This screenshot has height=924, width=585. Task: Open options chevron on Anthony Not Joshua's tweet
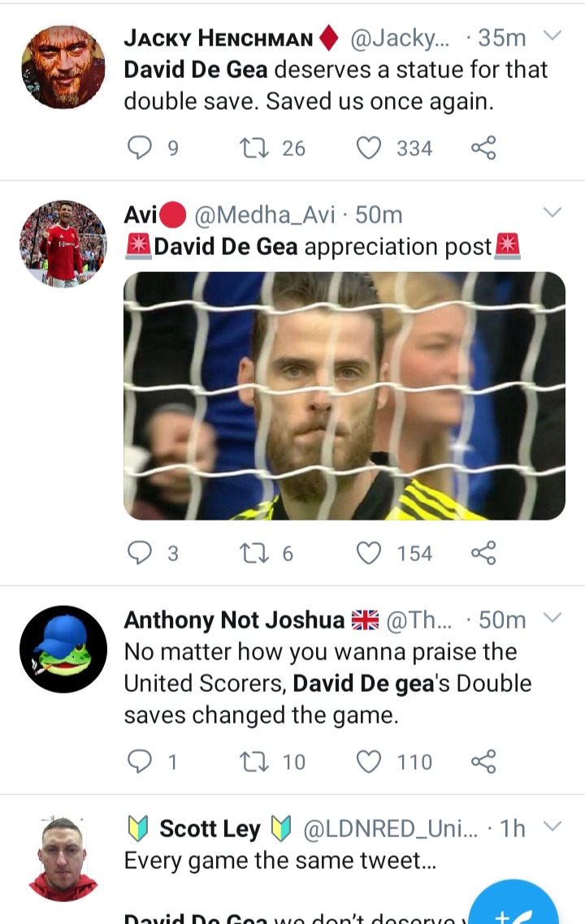[552, 618]
